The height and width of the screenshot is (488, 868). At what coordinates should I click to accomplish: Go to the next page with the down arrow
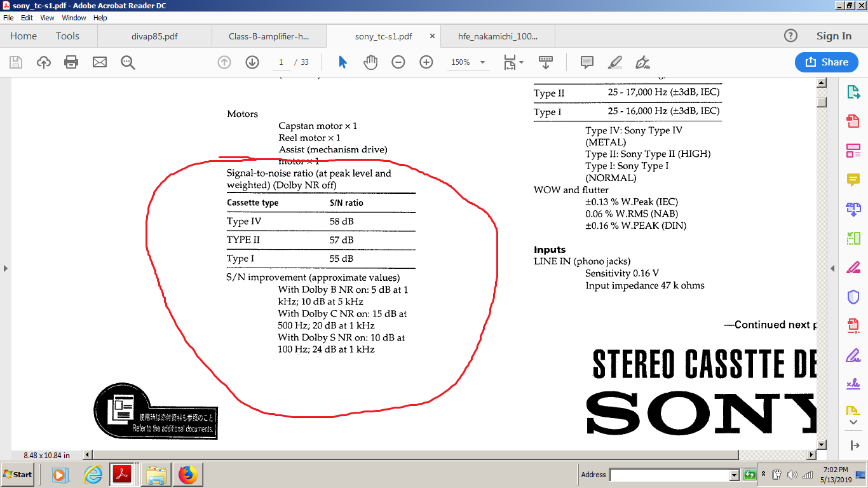pyautogui.click(x=252, y=62)
